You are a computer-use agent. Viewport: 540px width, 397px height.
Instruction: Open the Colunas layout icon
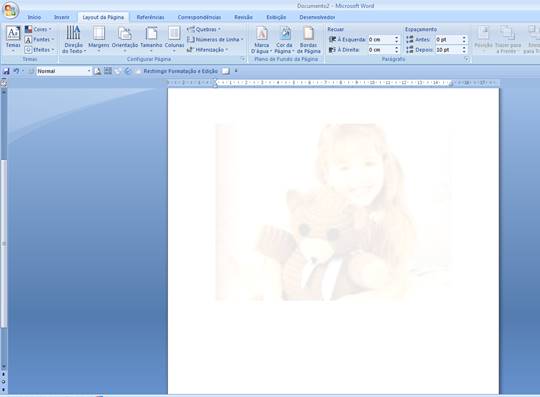[x=174, y=34]
